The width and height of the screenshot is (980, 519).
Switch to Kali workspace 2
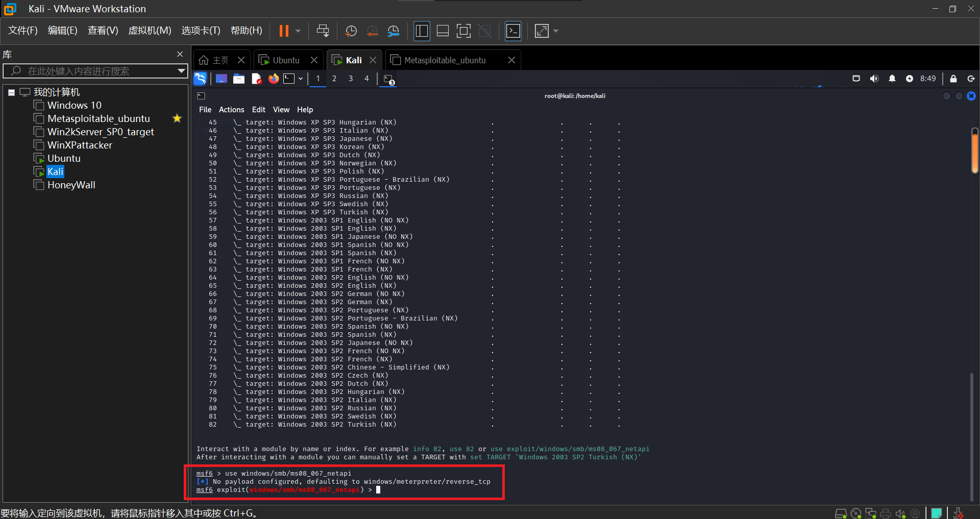click(334, 79)
